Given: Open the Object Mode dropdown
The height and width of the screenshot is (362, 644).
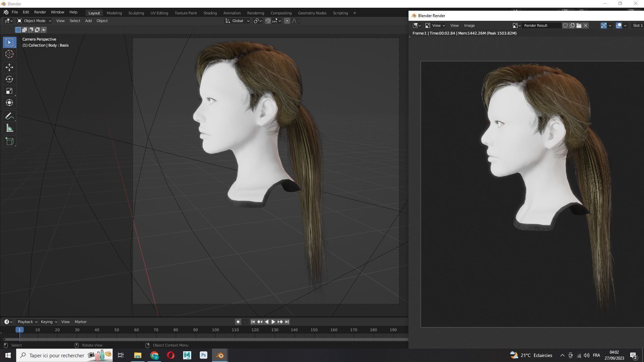Looking at the screenshot, I should (34, 21).
